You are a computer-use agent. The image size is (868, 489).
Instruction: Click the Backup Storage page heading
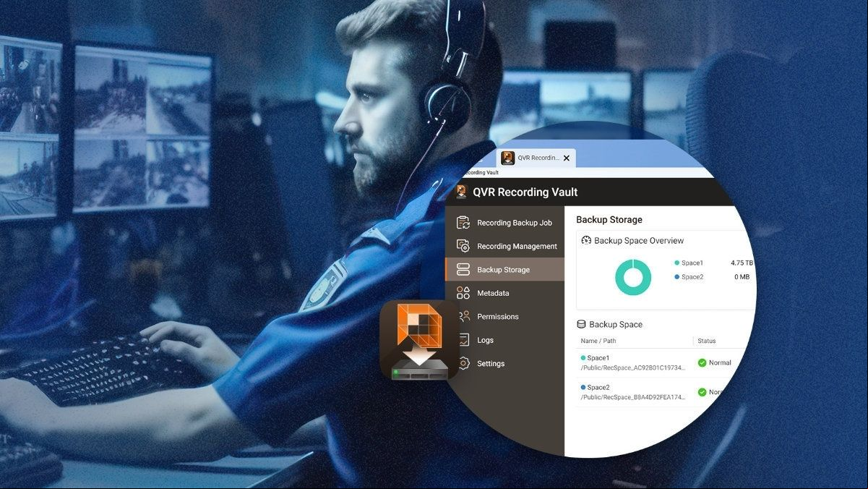coord(609,220)
